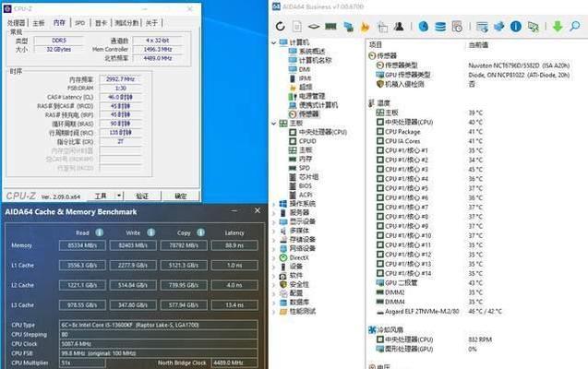Viewport: 588px width, 369px height.
Task: Switch to the 测试分数 tab in CPU-Z
Action: pyautogui.click(x=126, y=23)
